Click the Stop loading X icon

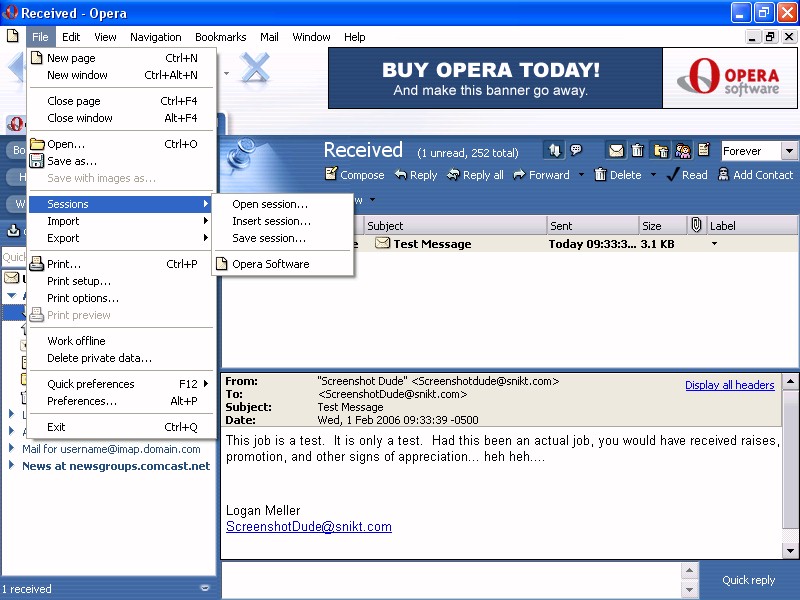click(255, 67)
